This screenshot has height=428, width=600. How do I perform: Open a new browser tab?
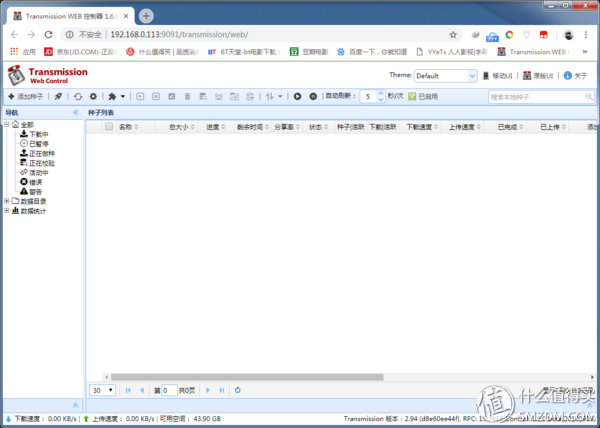tap(146, 16)
